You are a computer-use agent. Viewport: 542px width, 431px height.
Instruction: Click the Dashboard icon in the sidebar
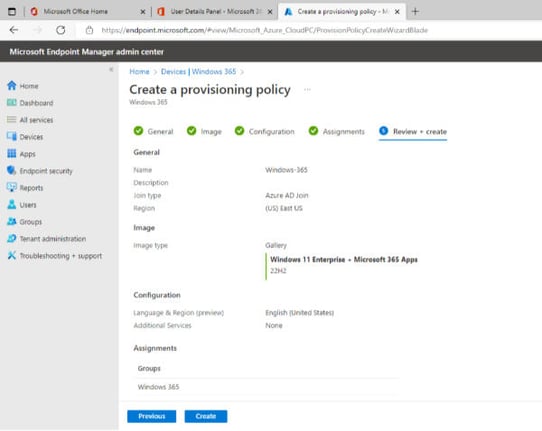(11, 102)
